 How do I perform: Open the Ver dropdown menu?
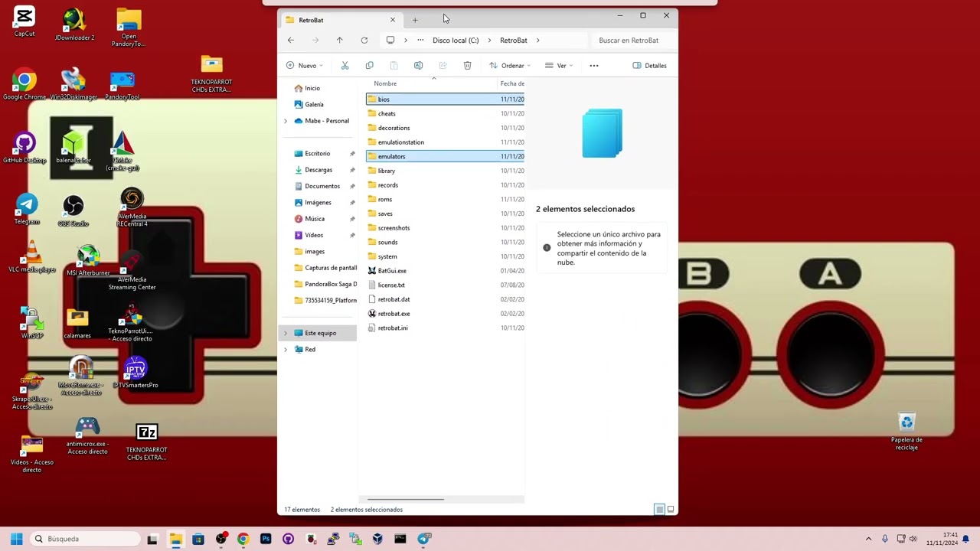(559, 66)
